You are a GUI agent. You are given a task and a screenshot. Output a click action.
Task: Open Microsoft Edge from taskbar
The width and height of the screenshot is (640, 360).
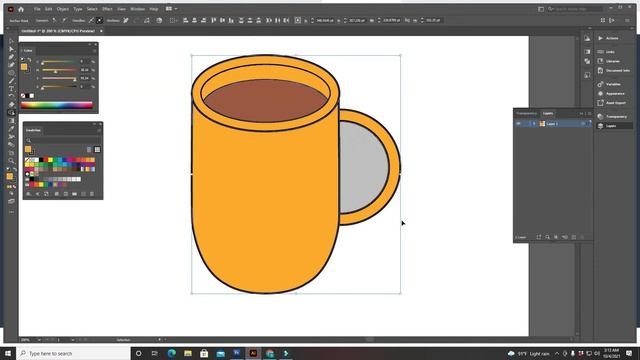[171, 353]
